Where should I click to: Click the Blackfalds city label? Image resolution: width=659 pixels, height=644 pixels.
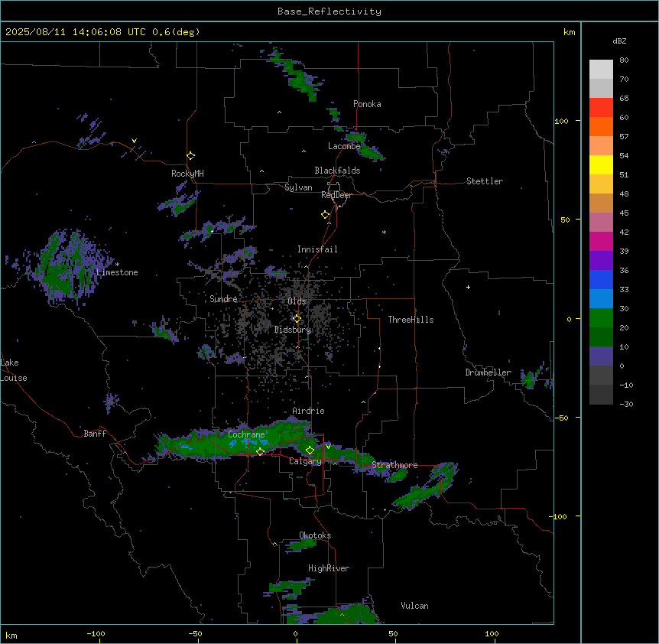(x=337, y=171)
